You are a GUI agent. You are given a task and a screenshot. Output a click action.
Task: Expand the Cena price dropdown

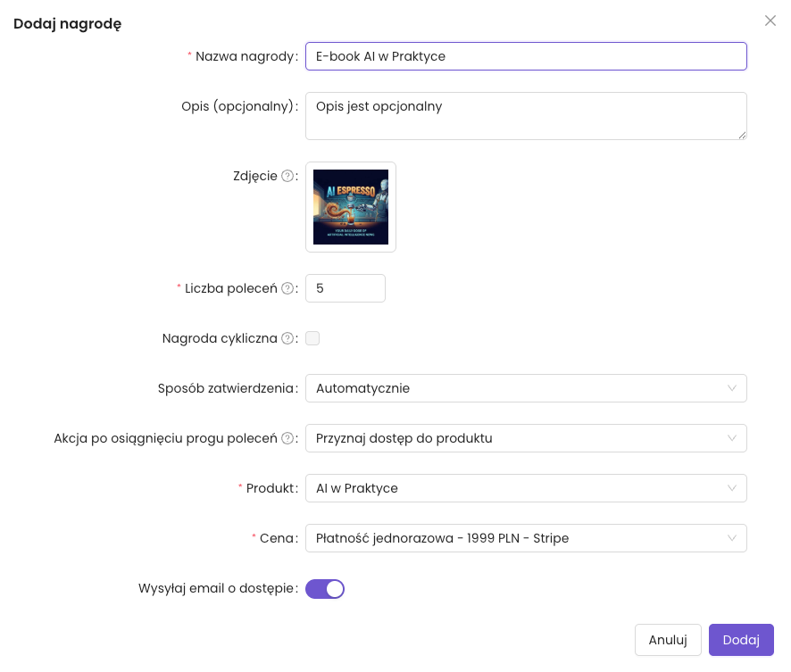[525, 538]
